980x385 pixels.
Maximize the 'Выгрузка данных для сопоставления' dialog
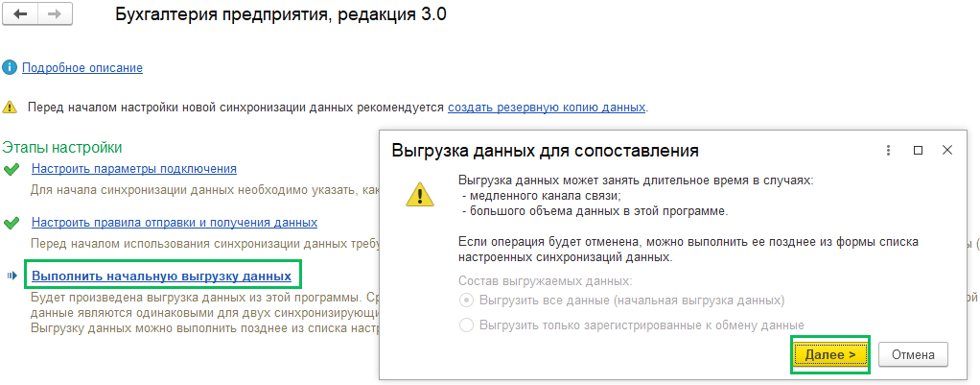(x=918, y=151)
